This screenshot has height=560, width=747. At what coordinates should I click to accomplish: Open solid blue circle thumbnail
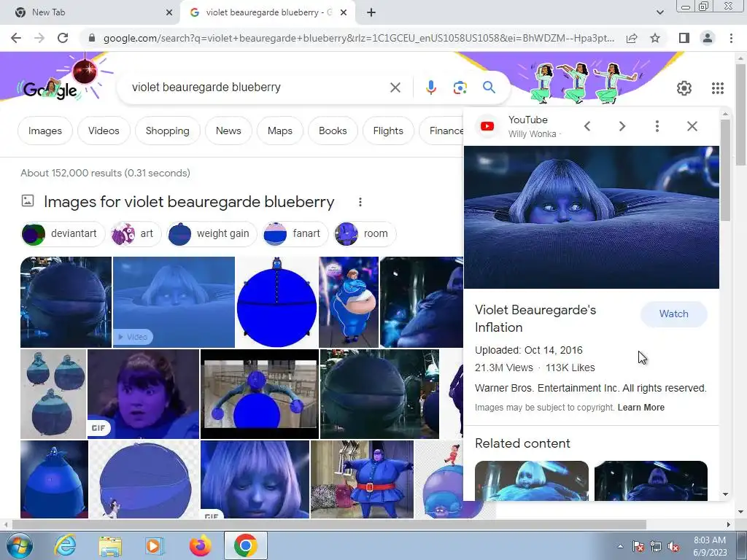[x=276, y=303]
